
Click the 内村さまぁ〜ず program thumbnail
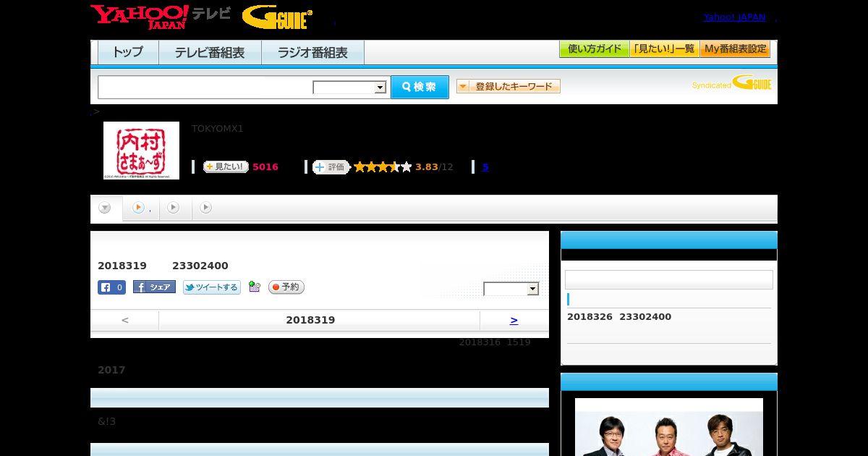pos(141,151)
